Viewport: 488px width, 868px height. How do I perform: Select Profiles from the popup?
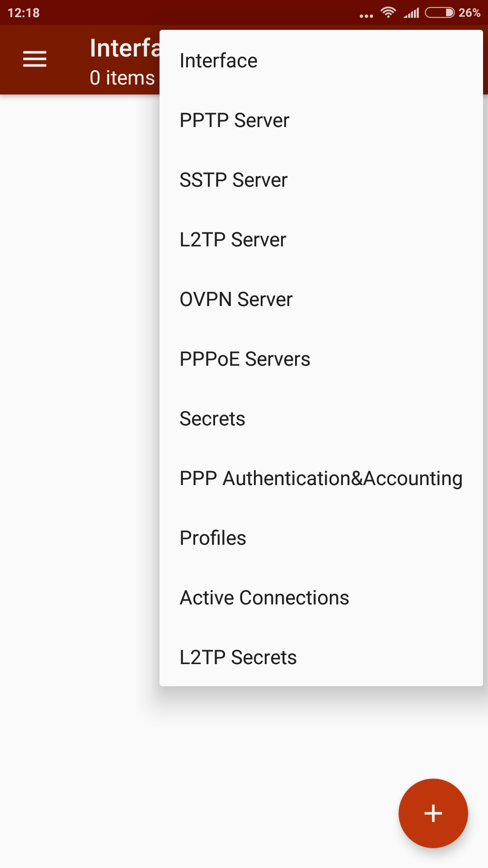213,538
